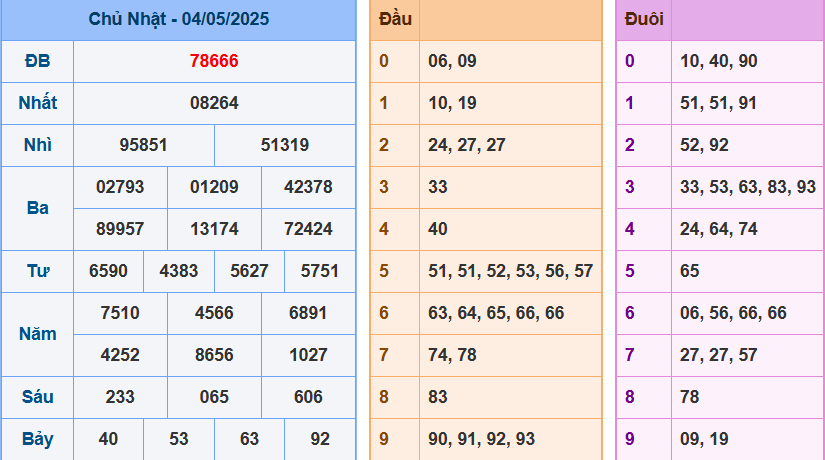The image size is (825, 460).
Task: Click Đầu row 7 values 74, 78
Action: (x=452, y=355)
